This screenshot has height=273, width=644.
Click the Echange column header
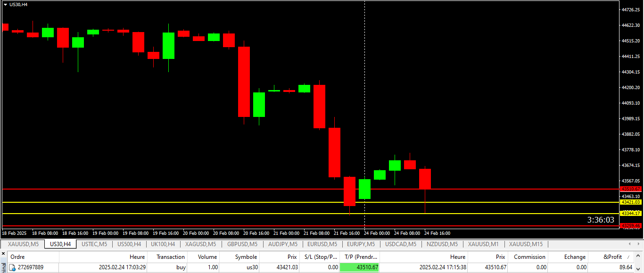568,257
